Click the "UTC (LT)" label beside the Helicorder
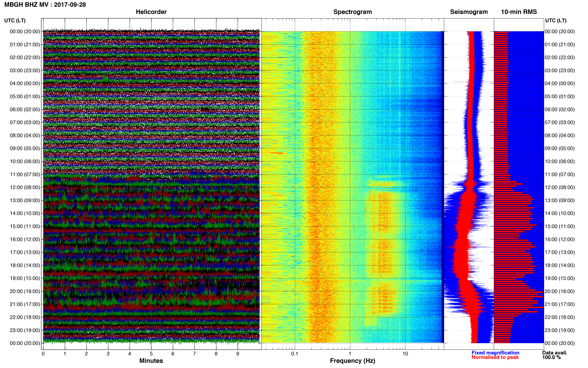Screen dimensions: 588x368 [15, 20]
